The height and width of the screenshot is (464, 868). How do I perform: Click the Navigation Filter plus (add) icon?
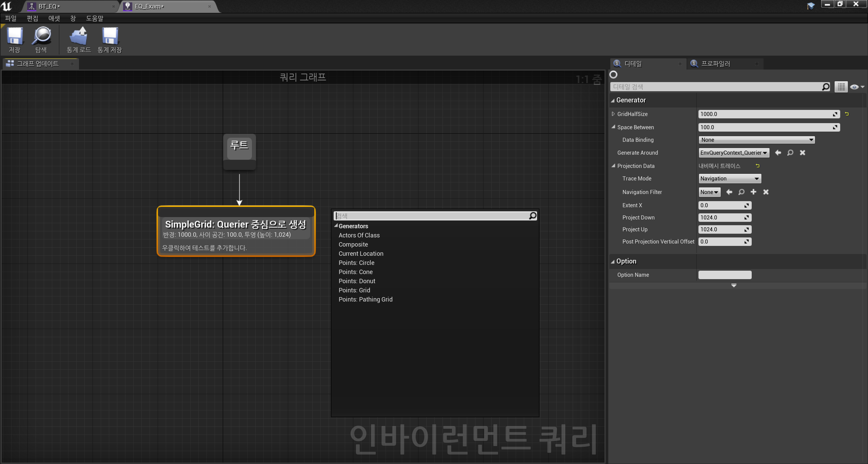click(753, 192)
